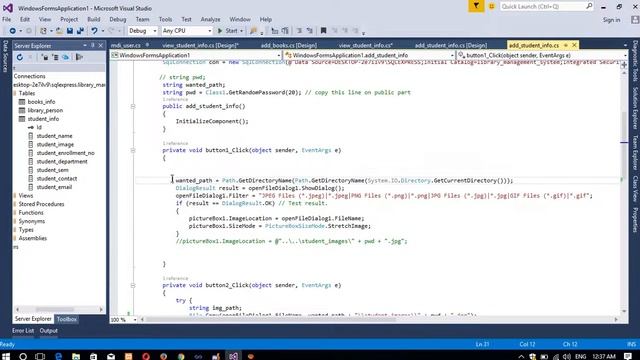
Task: Collapse the add_student_info() constructor code block
Action: pyautogui.click(x=133, y=106)
